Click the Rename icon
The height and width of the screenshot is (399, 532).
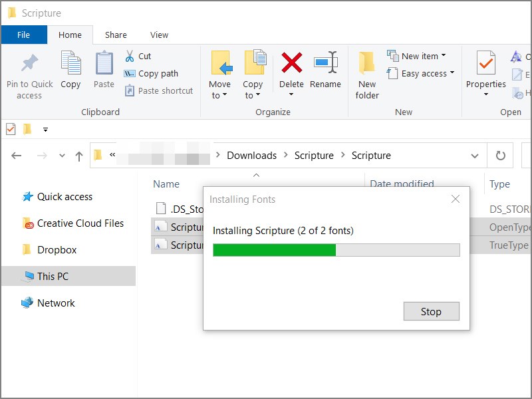pos(325,63)
